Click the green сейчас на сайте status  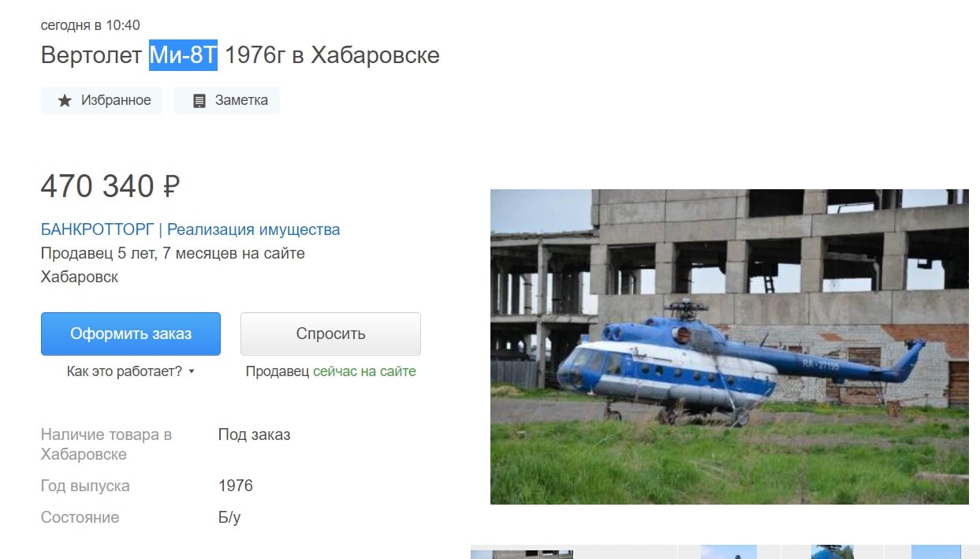(x=364, y=371)
